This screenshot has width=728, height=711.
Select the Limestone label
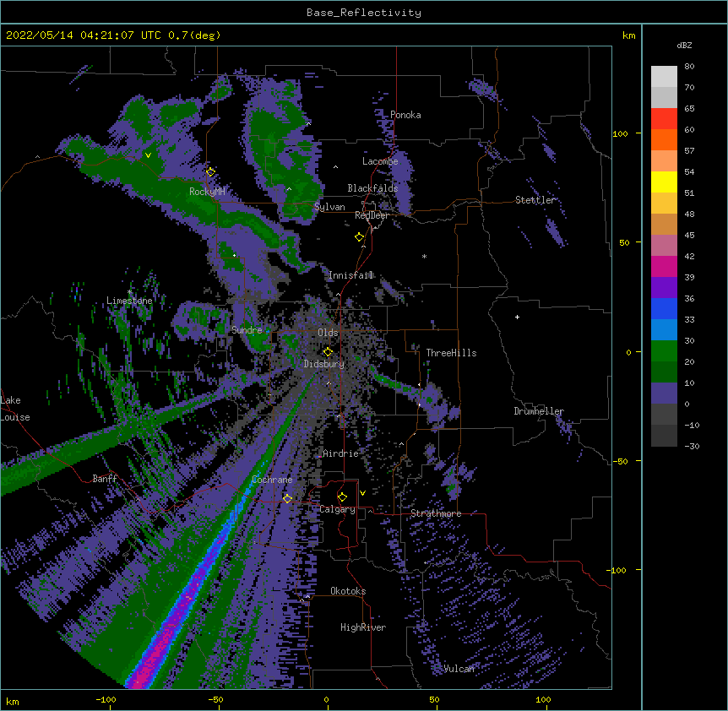click(129, 301)
